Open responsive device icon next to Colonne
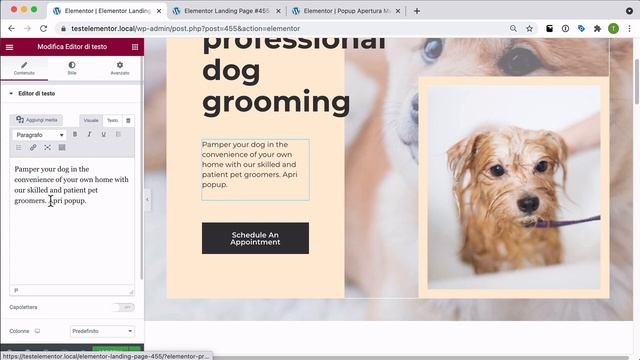The height and width of the screenshot is (360, 640). (37, 331)
